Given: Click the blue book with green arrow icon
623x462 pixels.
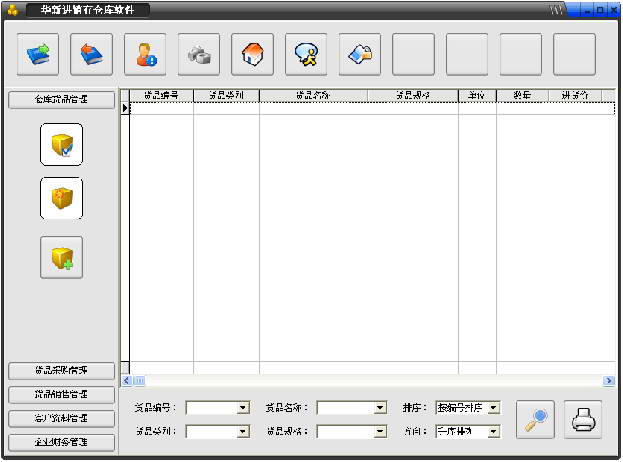Looking at the screenshot, I should (38, 54).
